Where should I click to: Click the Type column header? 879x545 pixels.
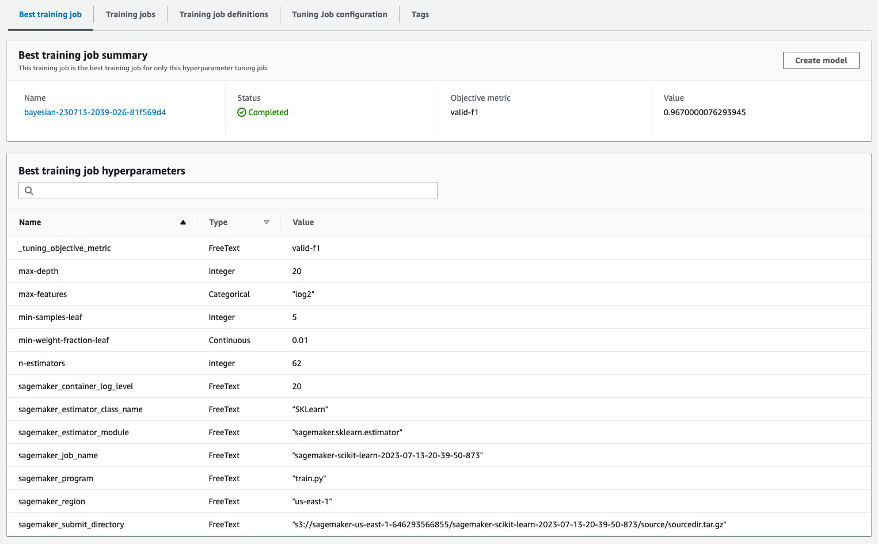click(x=218, y=223)
